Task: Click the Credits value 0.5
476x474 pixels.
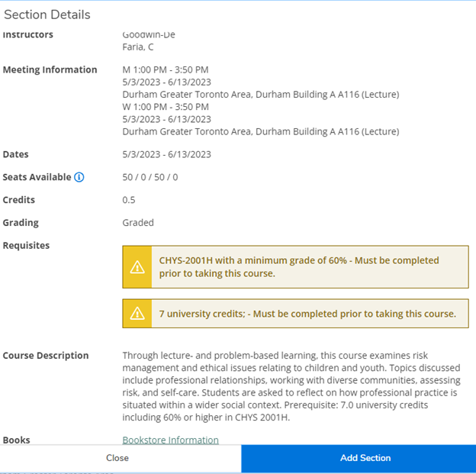Action: pyautogui.click(x=130, y=200)
